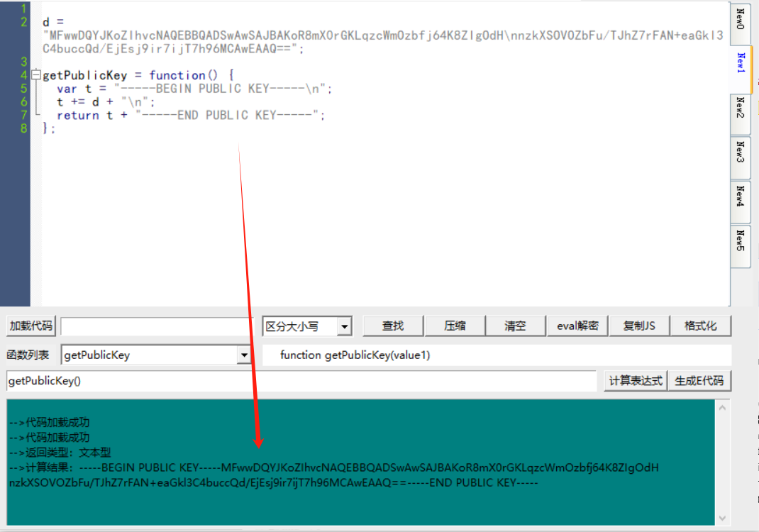The width and height of the screenshot is (759, 532).
Task: Click line number 8 in gutter
Action: (x=23, y=128)
